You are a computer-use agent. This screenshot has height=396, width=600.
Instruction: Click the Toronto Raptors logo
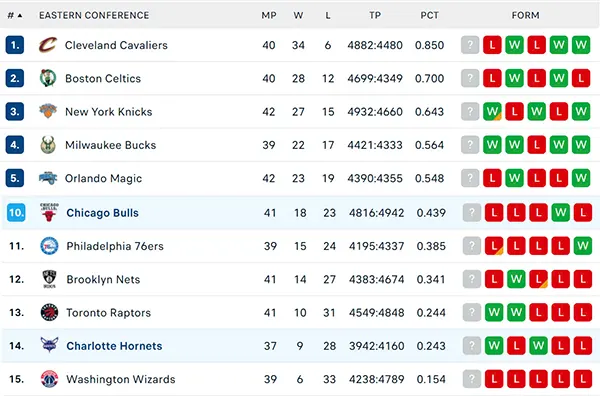[x=49, y=313]
